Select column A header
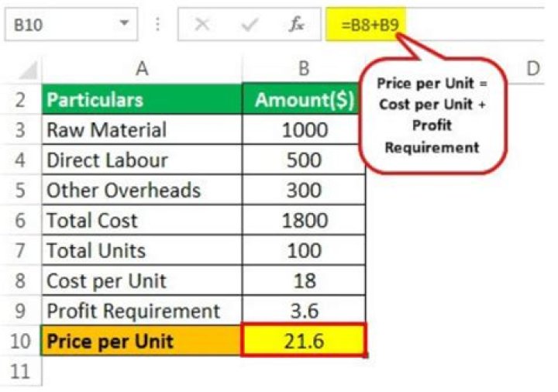Screen dimensions: 558x392 (142, 70)
